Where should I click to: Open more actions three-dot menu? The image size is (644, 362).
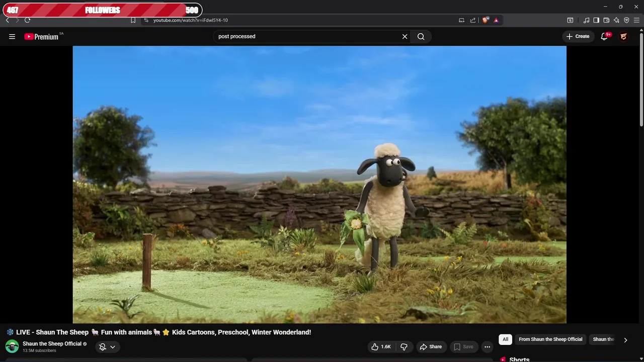point(487,347)
